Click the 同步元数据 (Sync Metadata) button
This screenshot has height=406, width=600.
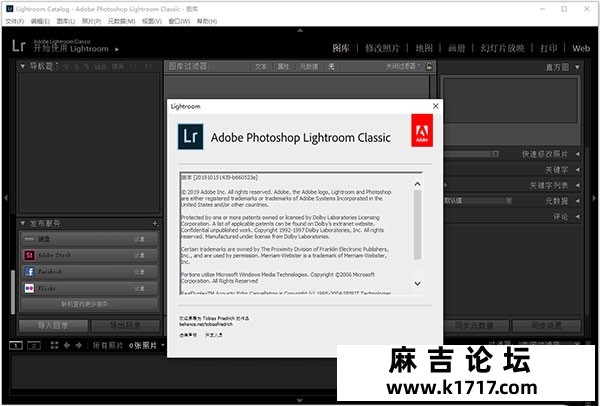[x=476, y=326]
